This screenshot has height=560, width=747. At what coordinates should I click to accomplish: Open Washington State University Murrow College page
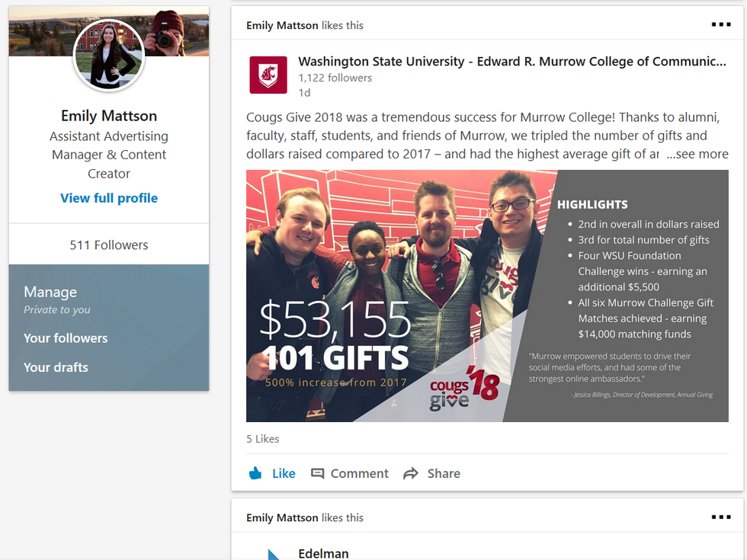(x=511, y=62)
